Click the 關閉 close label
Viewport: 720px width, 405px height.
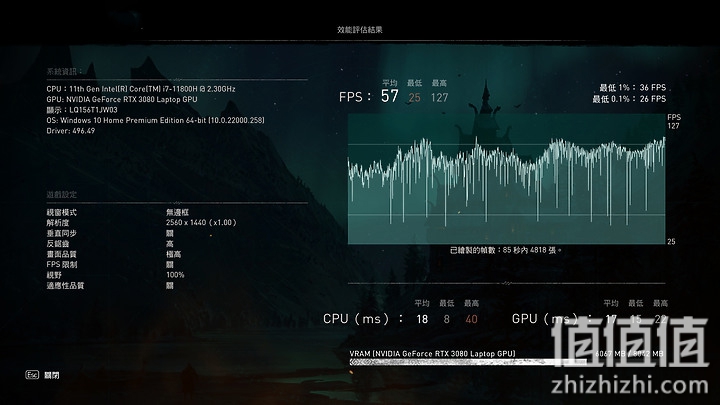pyautogui.click(x=52, y=375)
